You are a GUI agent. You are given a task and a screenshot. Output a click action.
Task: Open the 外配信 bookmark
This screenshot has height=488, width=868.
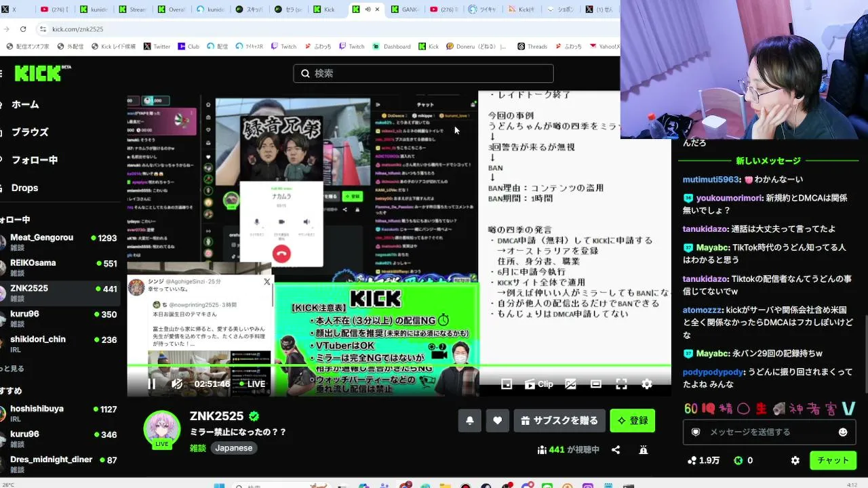(x=71, y=47)
